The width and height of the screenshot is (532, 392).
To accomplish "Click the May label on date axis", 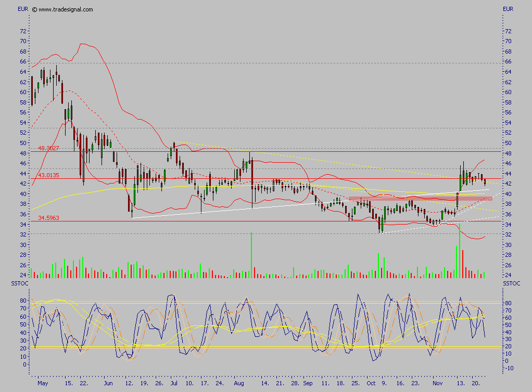I will tap(44, 383).
